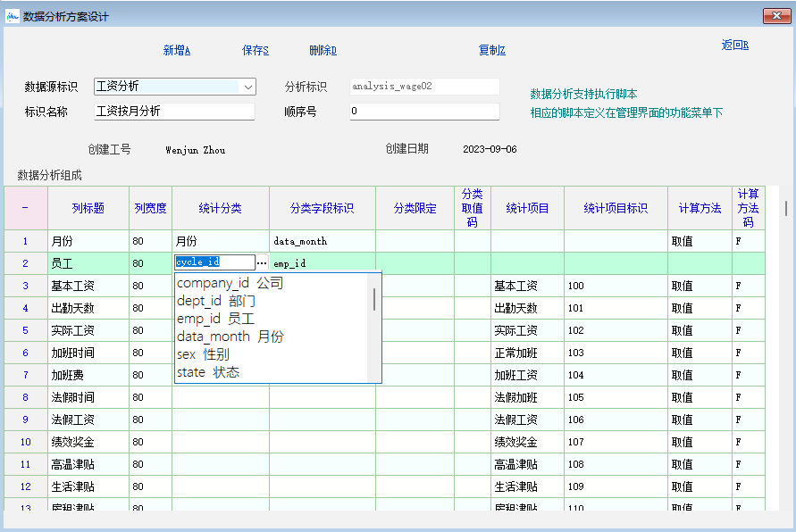Click the app icon in title bar
This screenshot has height=532, width=796.
pos(13,16)
